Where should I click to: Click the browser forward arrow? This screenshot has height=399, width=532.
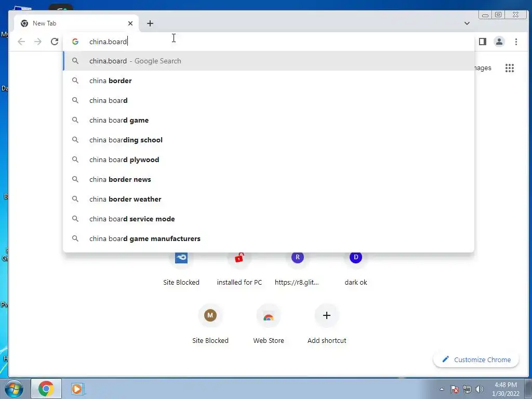(x=38, y=42)
